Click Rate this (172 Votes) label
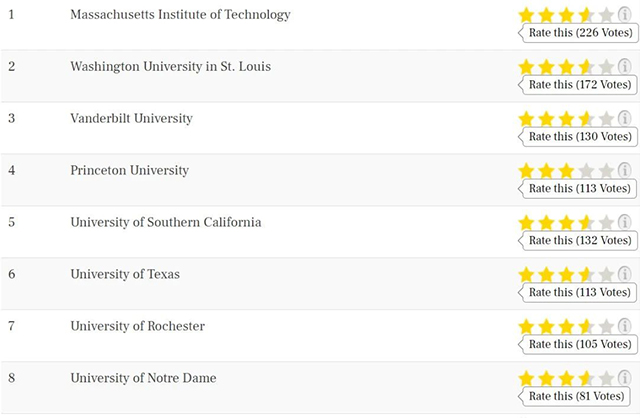 pyautogui.click(x=580, y=84)
